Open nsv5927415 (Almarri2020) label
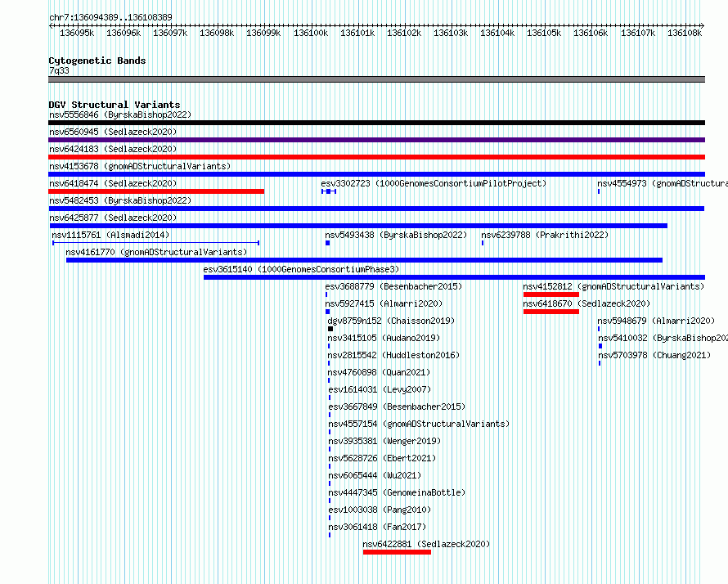Viewport: 728px width, 584px height. pos(384,303)
